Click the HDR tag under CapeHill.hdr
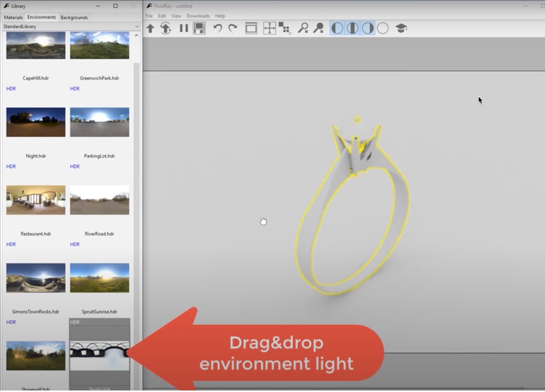The image size is (545, 392). click(11, 88)
